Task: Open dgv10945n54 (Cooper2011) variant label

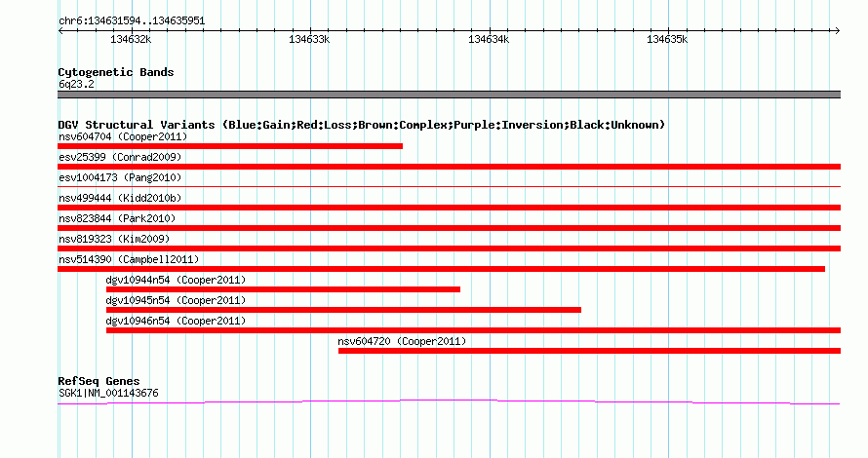Action: pyautogui.click(x=176, y=300)
